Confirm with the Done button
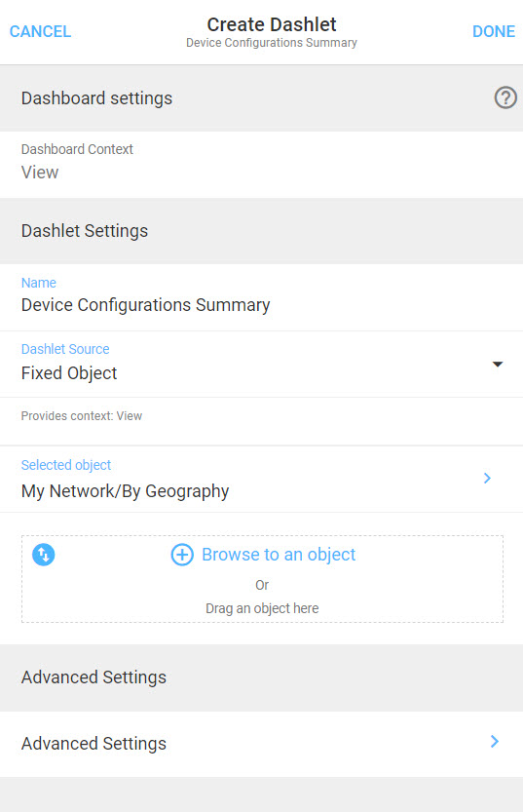The width and height of the screenshot is (523, 812). (x=494, y=31)
